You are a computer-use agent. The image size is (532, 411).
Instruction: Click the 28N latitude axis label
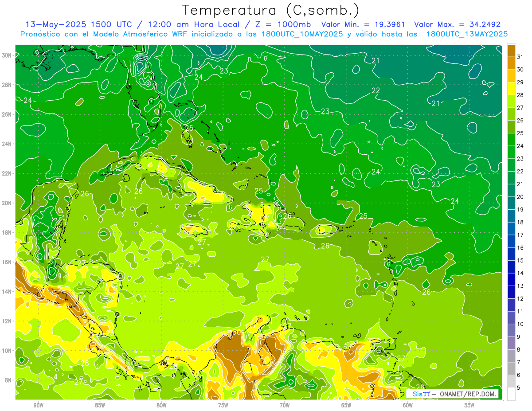click(x=7, y=85)
